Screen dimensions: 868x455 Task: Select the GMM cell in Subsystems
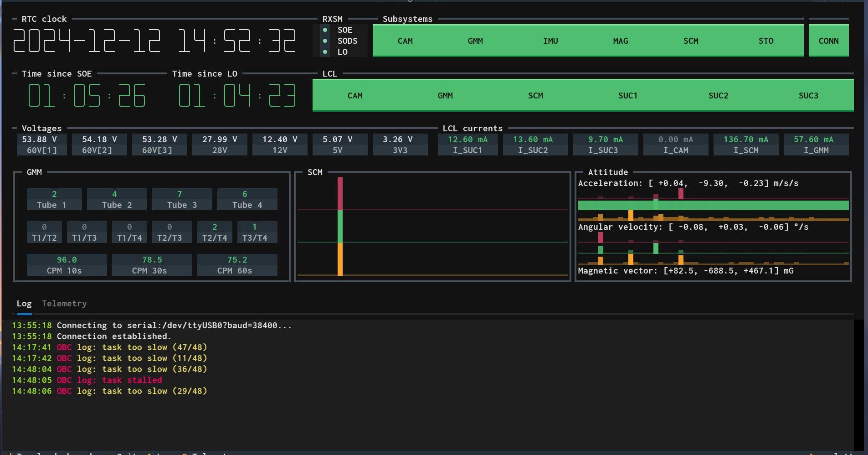(x=475, y=41)
